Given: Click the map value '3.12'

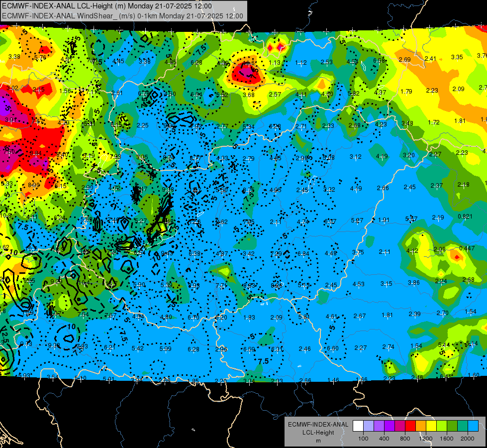Looking at the screenshot, I should 355,157.
